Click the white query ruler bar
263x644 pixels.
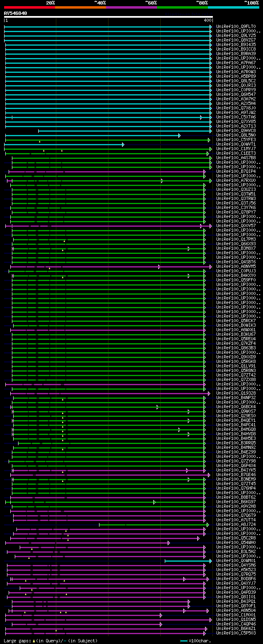point(108,17)
